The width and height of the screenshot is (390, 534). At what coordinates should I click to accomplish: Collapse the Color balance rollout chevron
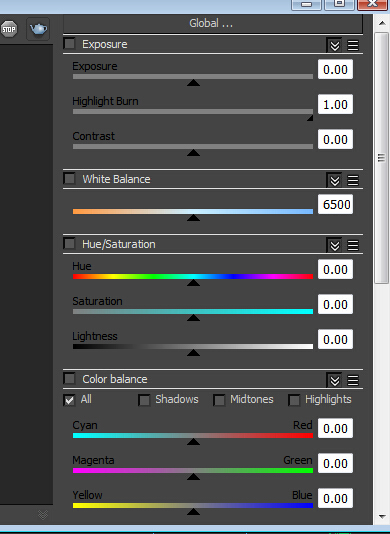[334, 380]
